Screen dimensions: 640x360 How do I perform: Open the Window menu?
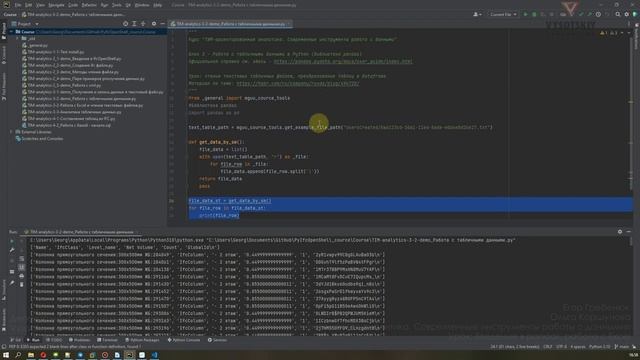pyautogui.click(x=142, y=5)
